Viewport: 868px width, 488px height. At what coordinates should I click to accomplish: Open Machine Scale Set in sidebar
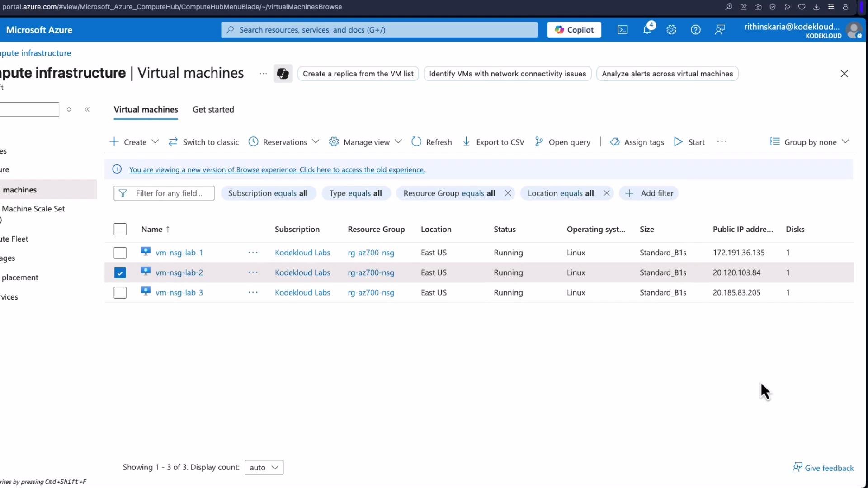33,209
